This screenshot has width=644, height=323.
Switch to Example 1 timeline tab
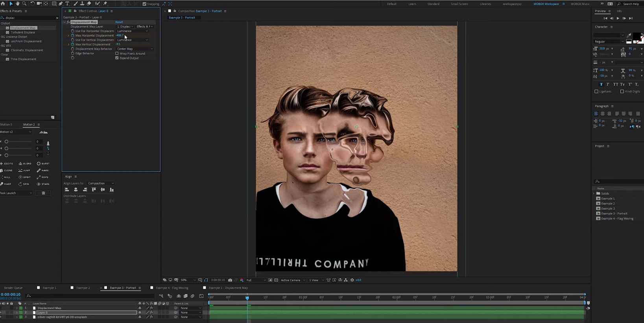click(x=49, y=288)
